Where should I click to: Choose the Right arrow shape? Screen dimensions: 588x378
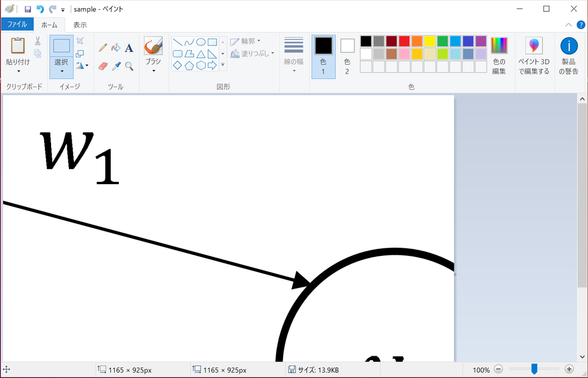coord(212,65)
